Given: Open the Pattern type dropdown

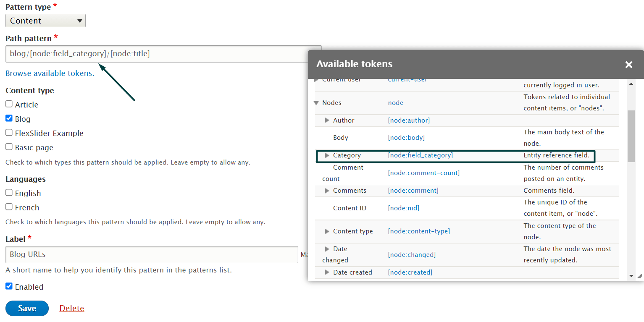Looking at the screenshot, I should (45, 21).
